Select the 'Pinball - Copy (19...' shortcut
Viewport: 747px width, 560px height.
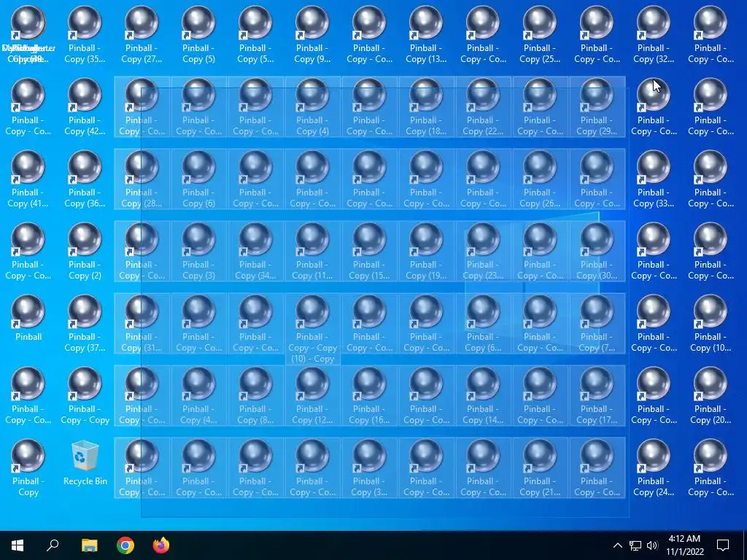point(426,251)
